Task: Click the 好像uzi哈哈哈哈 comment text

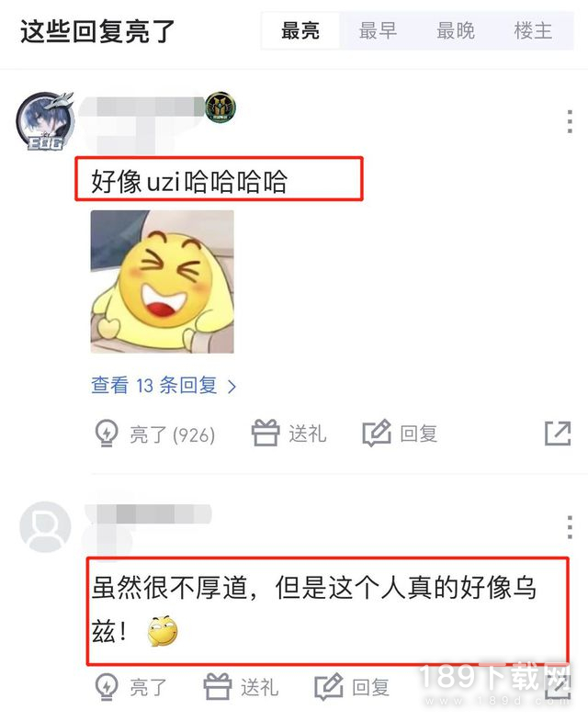Action: [x=189, y=181]
